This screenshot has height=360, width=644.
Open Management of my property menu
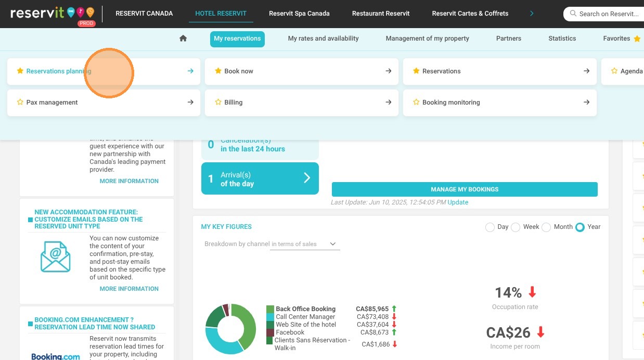[428, 38]
